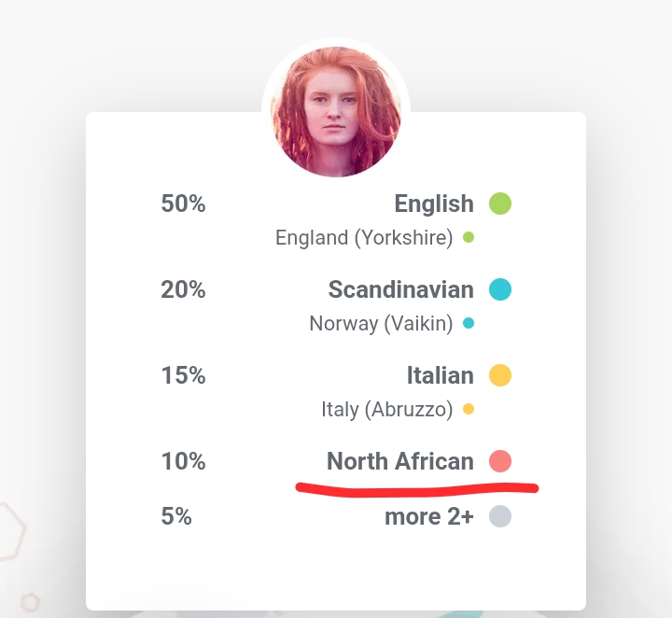
Task: Click the small yellow Abruzzo dot
Action: click(x=469, y=409)
